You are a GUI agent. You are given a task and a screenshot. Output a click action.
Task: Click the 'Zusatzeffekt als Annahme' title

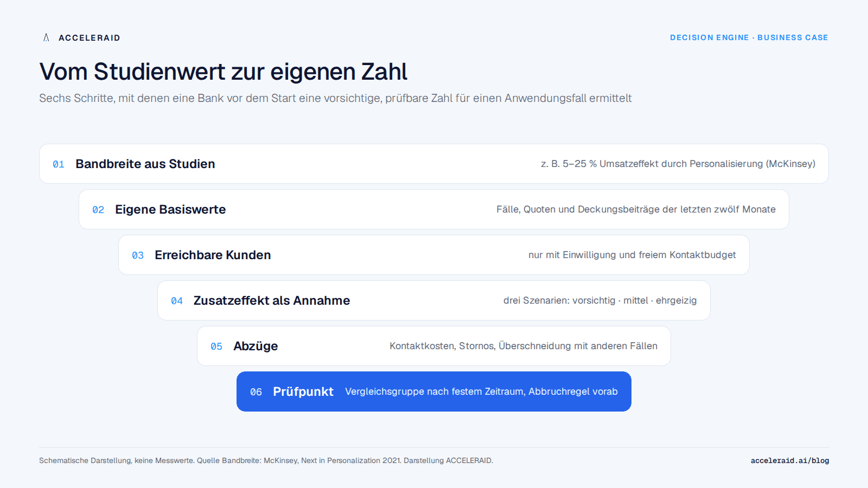272,300
